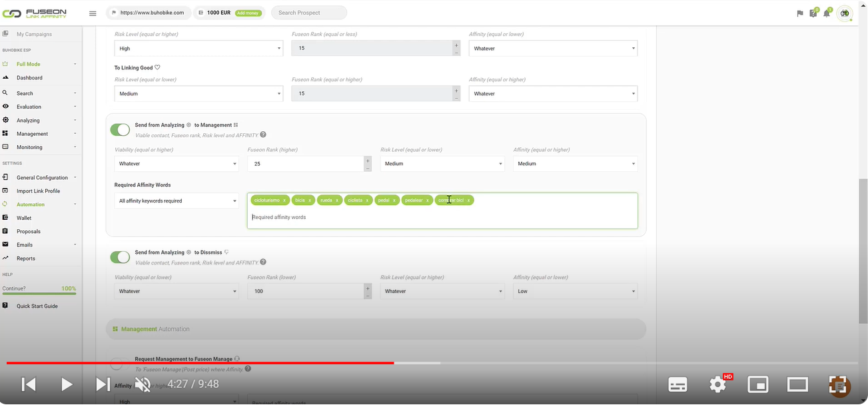Click help icon beside Analyzing to Management description
Viewport: 868px width, 407px height.
[x=263, y=135]
